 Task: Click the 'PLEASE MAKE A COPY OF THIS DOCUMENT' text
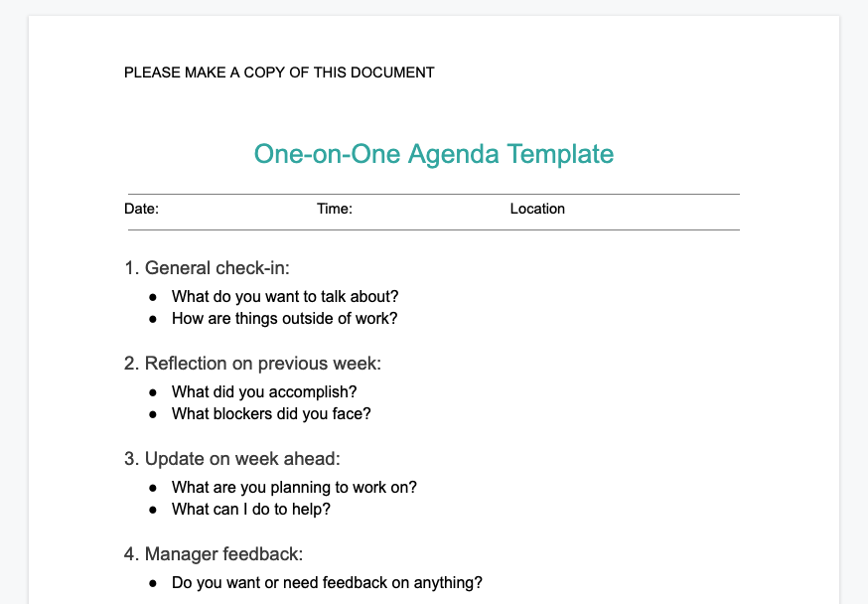279,73
